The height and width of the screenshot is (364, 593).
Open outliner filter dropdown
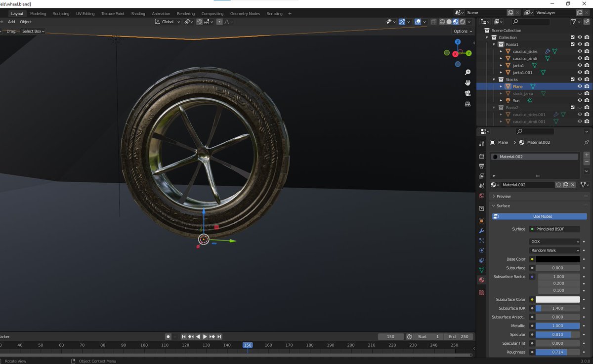575,22
